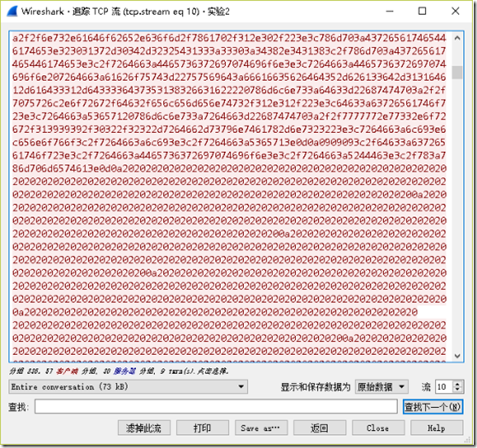Viewport: 477px width, 448px height.
Task: Click hex line starting with 86d706d6574613e0d0a
Action: (229, 169)
